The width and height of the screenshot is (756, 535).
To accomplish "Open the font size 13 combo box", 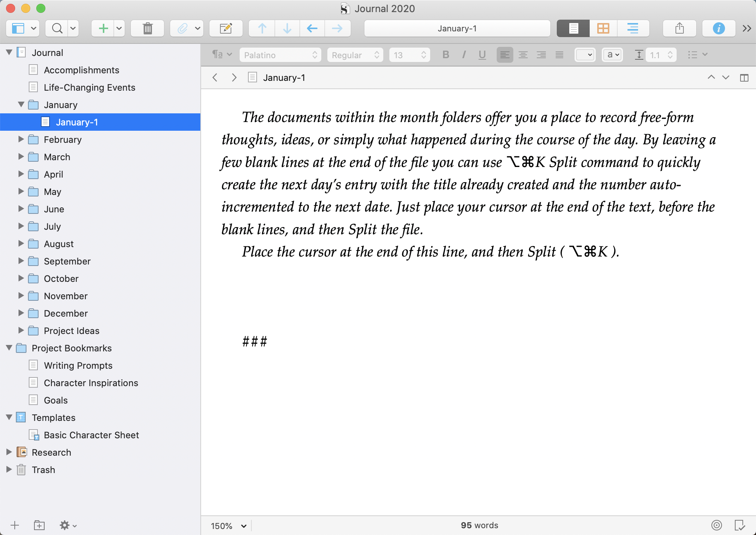I will click(x=410, y=55).
